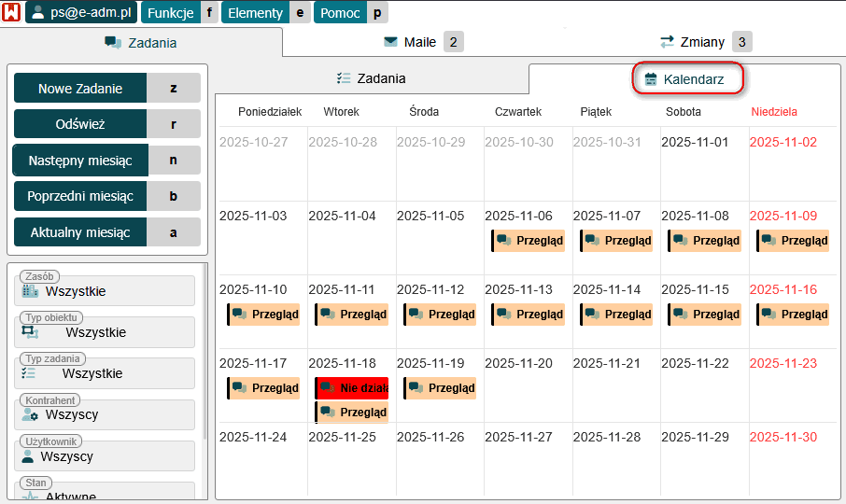
Task: Open the red Nie działa task on 2025-11-18
Action: (353, 388)
